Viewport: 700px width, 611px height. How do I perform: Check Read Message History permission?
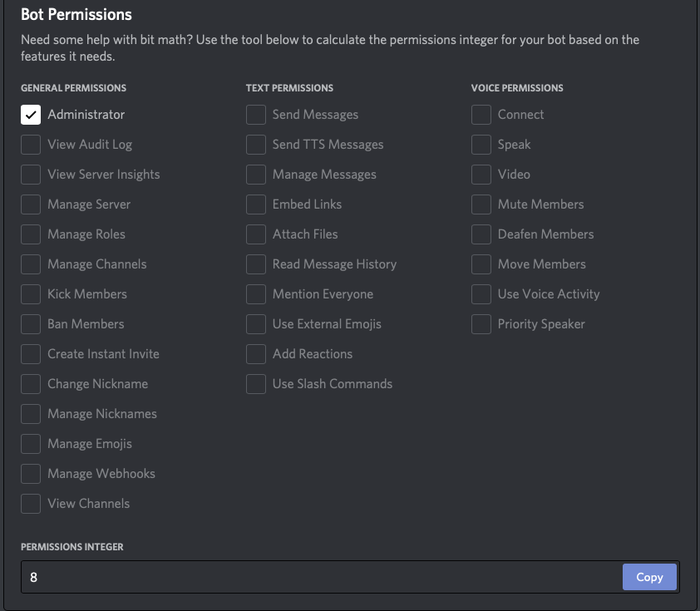coord(256,264)
